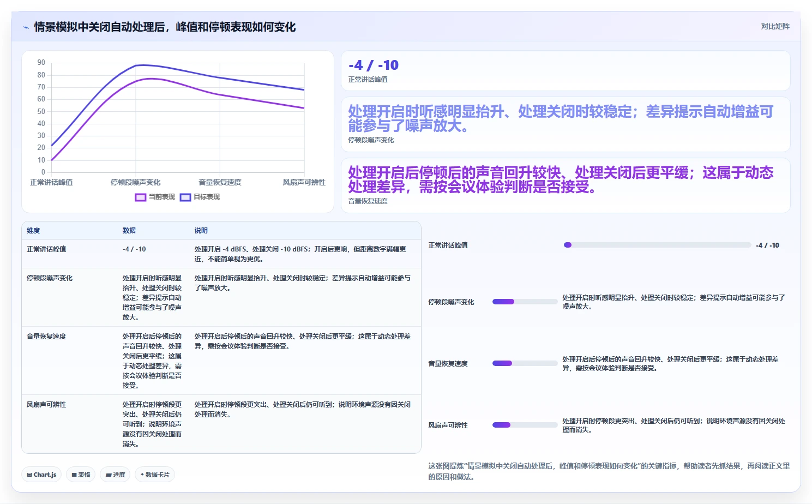Screen dimensions: 812x504
Task: Click the 90 value on chart y-axis
Action: (x=41, y=63)
